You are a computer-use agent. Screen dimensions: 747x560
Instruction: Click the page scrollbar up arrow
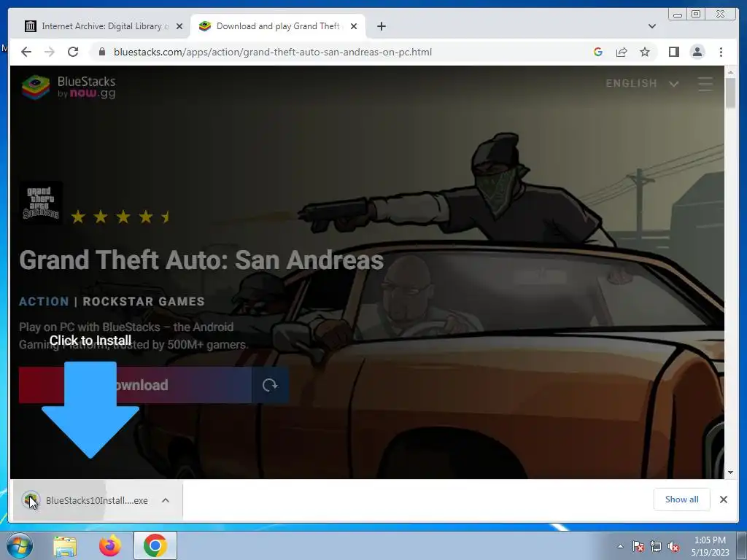coord(730,72)
